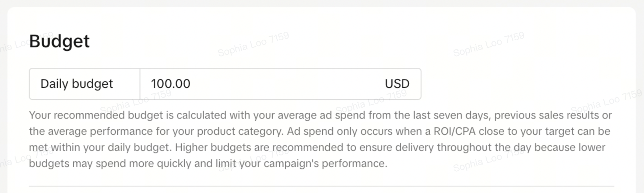The height and width of the screenshot is (193, 644).
Task: Select the 100.00 budget value
Action: tap(170, 84)
